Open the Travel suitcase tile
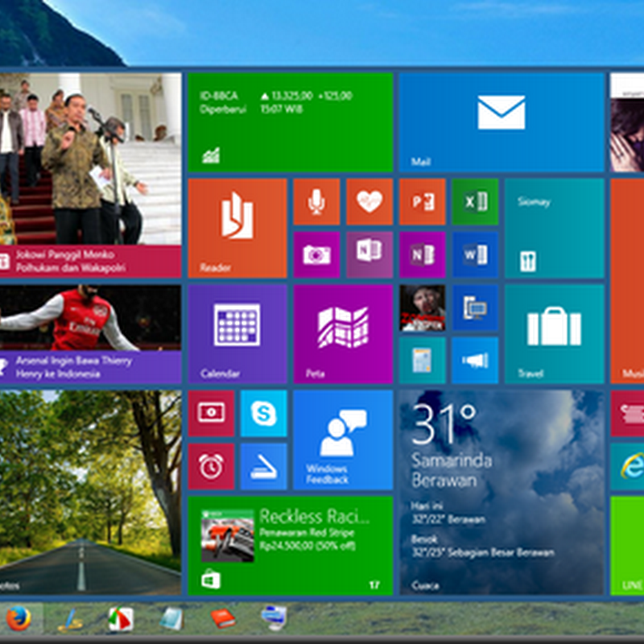The width and height of the screenshot is (644, 644). [x=554, y=334]
